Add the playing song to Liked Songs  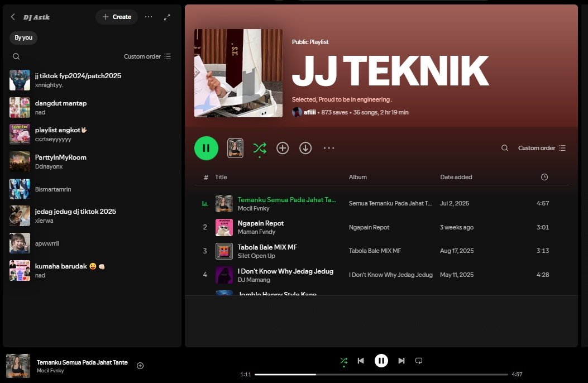(x=140, y=366)
